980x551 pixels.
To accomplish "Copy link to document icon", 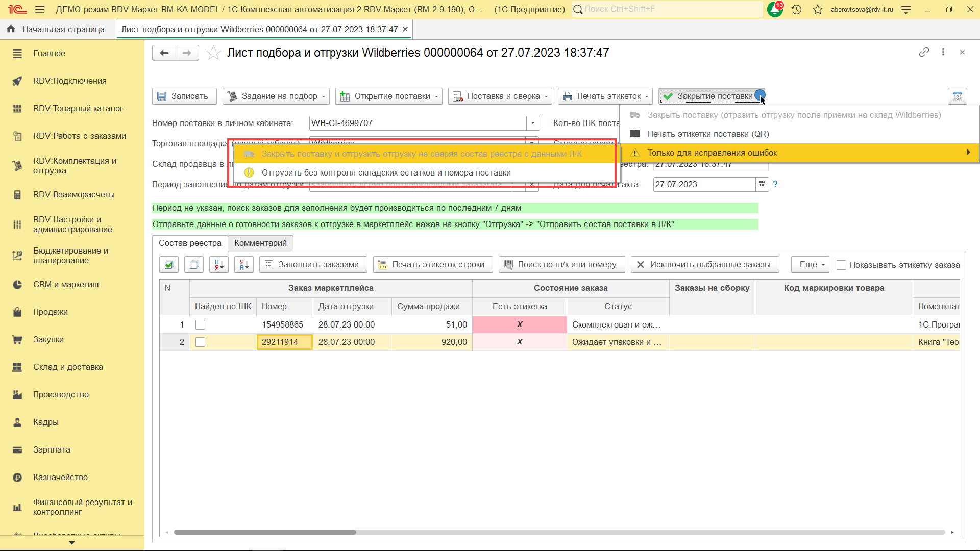I will coord(924,52).
